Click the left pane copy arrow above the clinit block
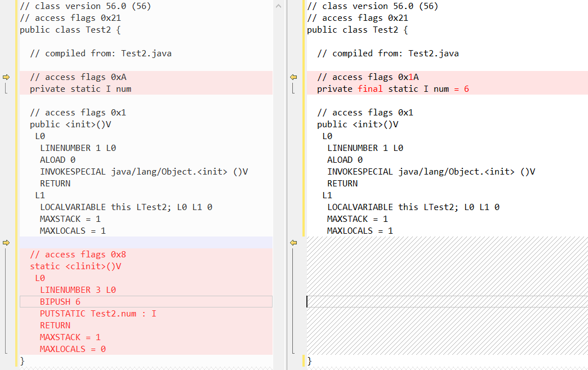The width and height of the screenshot is (588, 370). click(6, 243)
